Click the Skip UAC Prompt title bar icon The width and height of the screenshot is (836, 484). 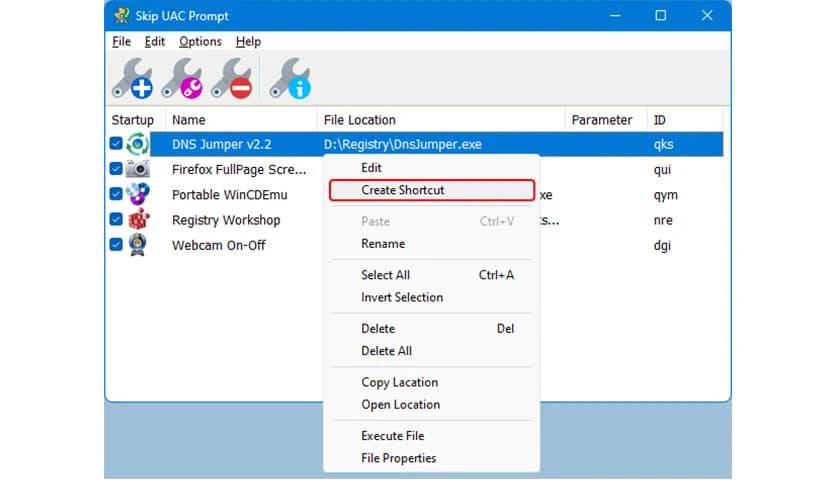pyautogui.click(x=122, y=15)
